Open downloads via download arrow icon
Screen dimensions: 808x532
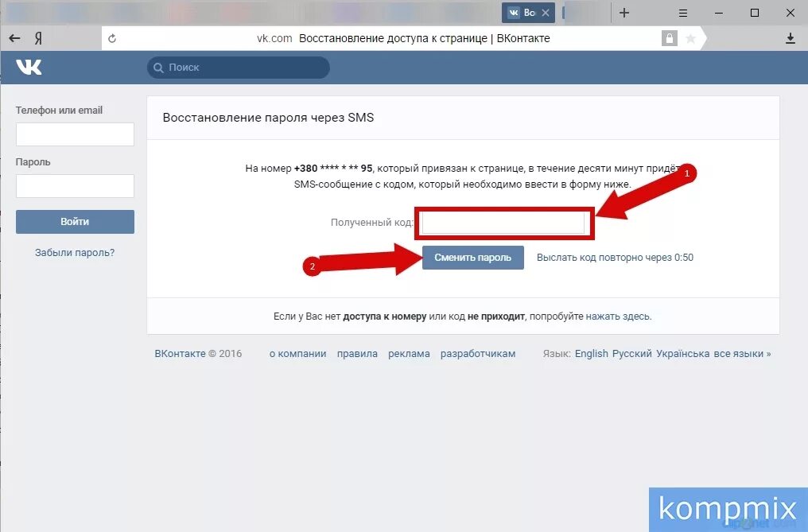[791, 38]
